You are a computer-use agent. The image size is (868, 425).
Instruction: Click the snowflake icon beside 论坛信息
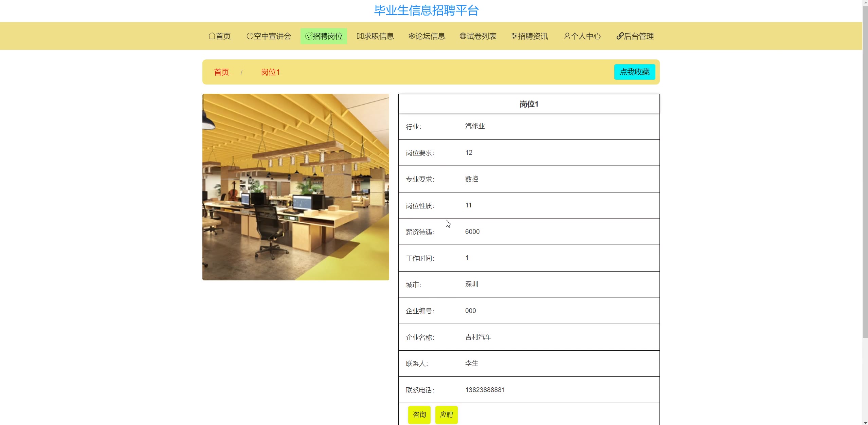click(x=411, y=36)
